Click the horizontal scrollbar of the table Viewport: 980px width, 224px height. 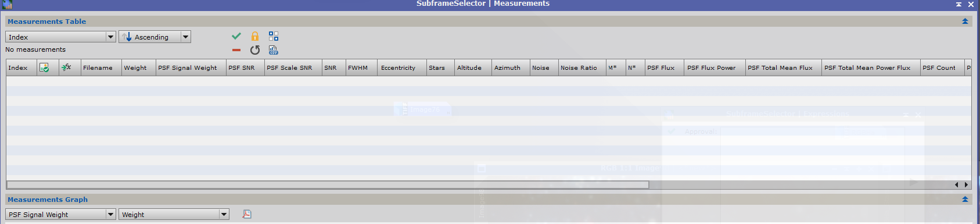pyautogui.click(x=328, y=185)
